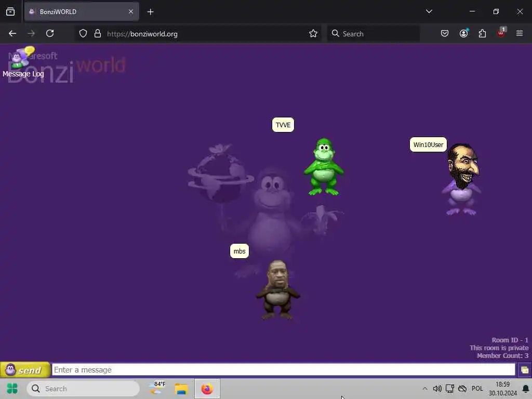View site security padlock info
Viewport: 532px width, 399px height.
(x=98, y=34)
